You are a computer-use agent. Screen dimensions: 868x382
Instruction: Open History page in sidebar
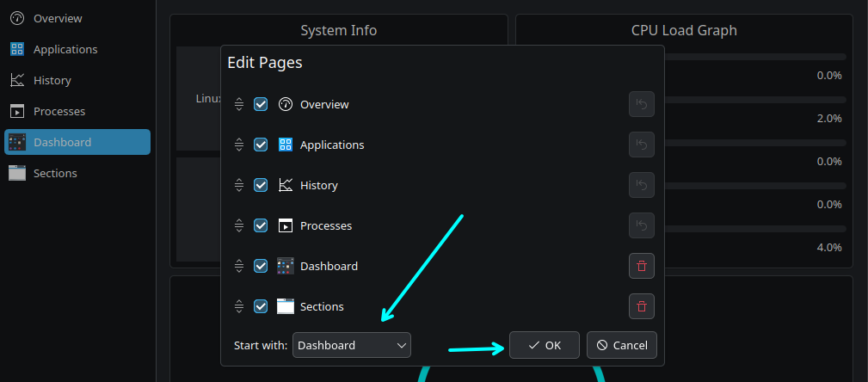coord(77,80)
